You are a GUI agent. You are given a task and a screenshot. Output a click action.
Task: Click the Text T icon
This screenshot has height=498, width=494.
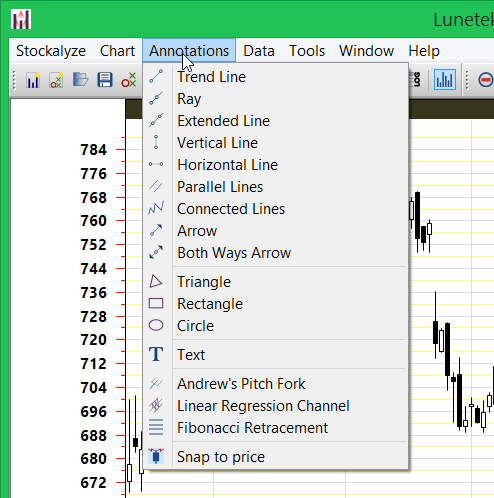[x=156, y=354]
